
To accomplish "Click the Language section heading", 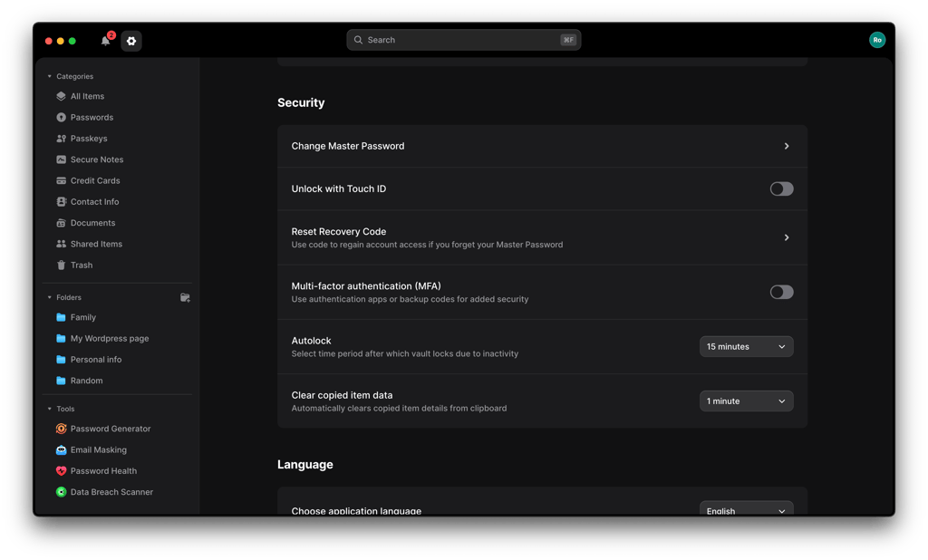I will (x=304, y=465).
